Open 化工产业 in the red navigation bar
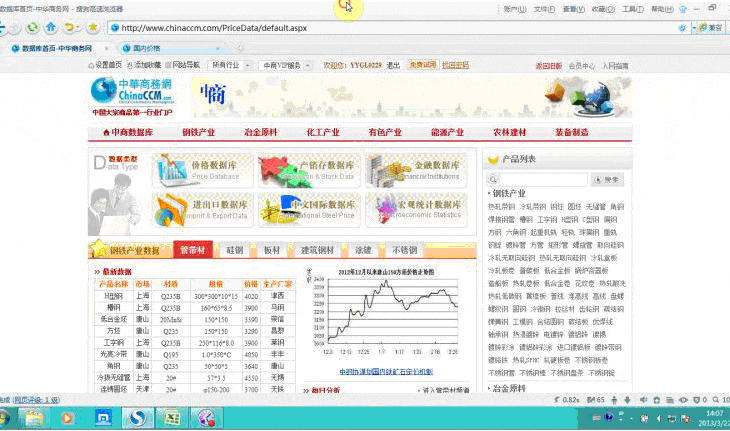This screenshot has height=431, width=730. pos(322,132)
